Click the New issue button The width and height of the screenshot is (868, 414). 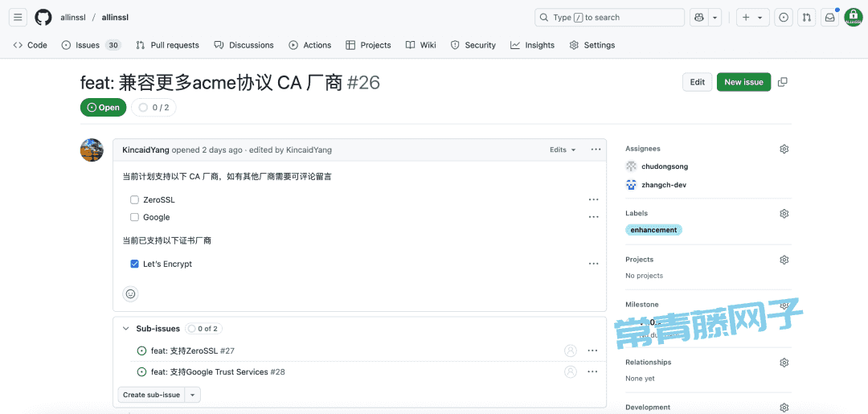coord(743,82)
